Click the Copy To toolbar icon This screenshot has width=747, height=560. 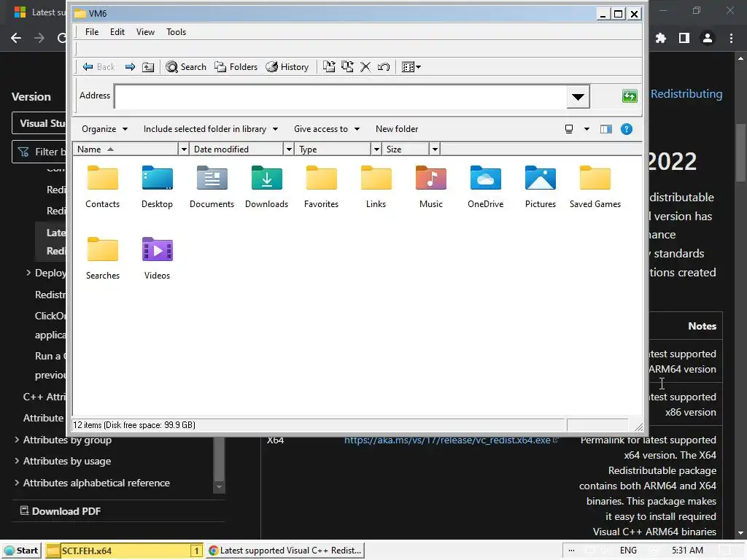[347, 66]
